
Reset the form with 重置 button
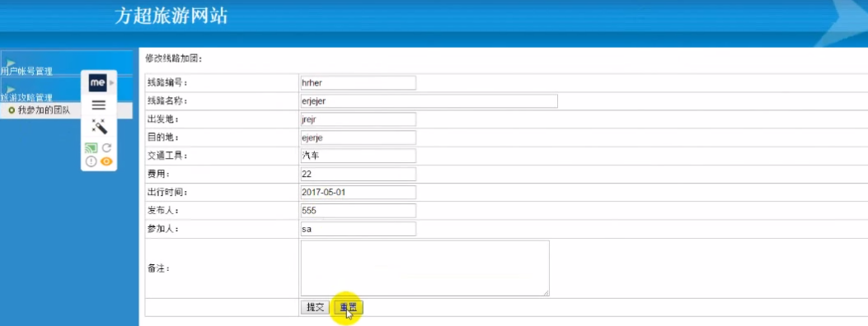click(349, 308)
